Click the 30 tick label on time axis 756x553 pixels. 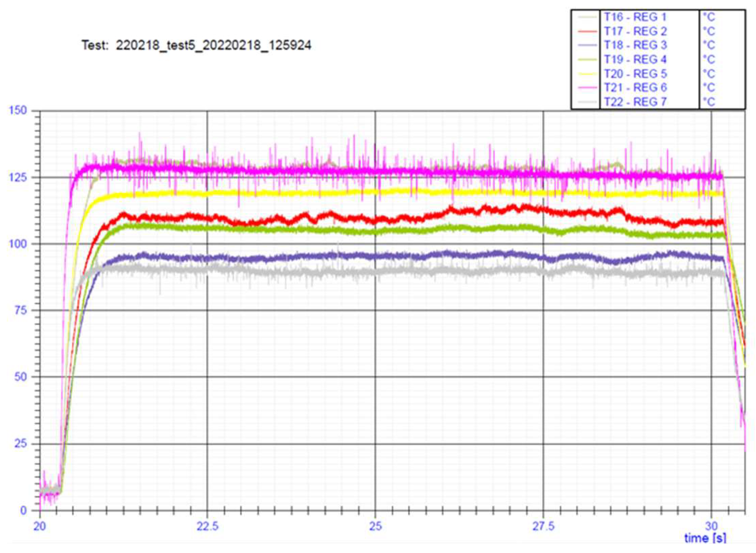pos(712,526)
